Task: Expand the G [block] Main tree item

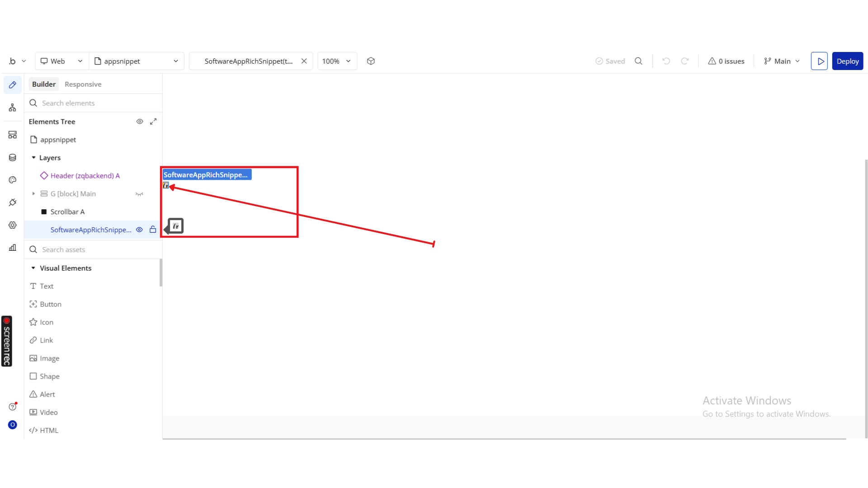Action: (x=33, y=193)
